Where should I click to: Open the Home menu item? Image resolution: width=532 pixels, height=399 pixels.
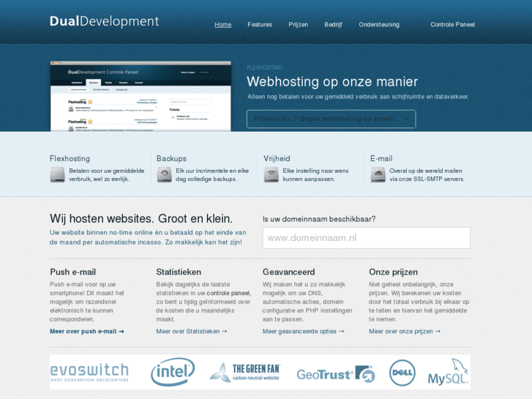(x=223, y=24)
